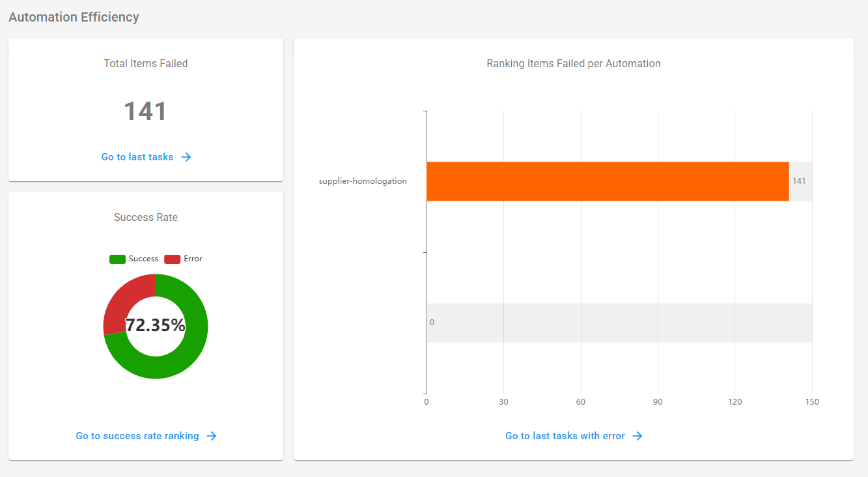Viewport: 868px width, 477px height.
Task: Click the 141 bar value label
Action: click(799, 181)
